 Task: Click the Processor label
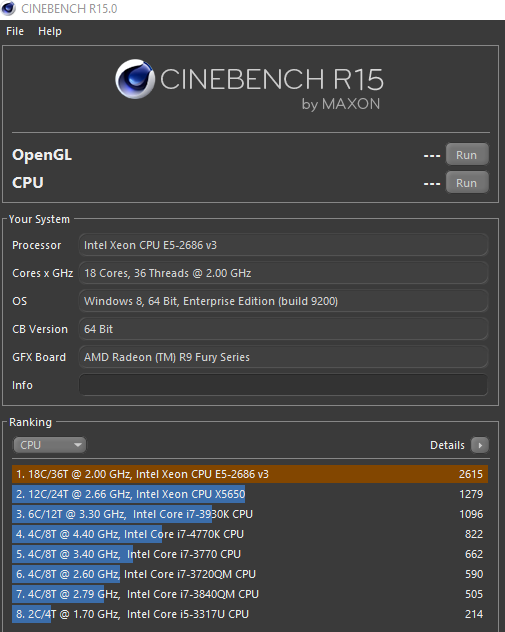[37, 245]
